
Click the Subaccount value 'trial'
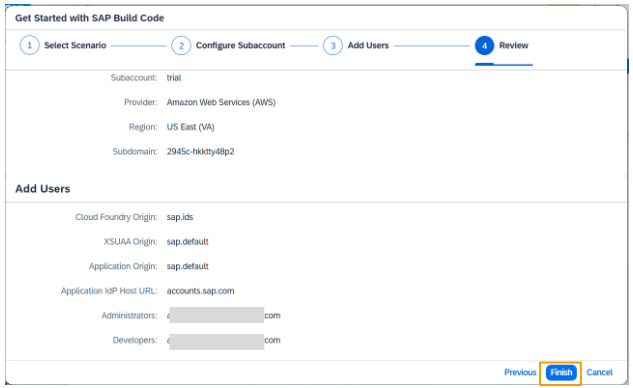pyautogui.click(x=174, y=78)
